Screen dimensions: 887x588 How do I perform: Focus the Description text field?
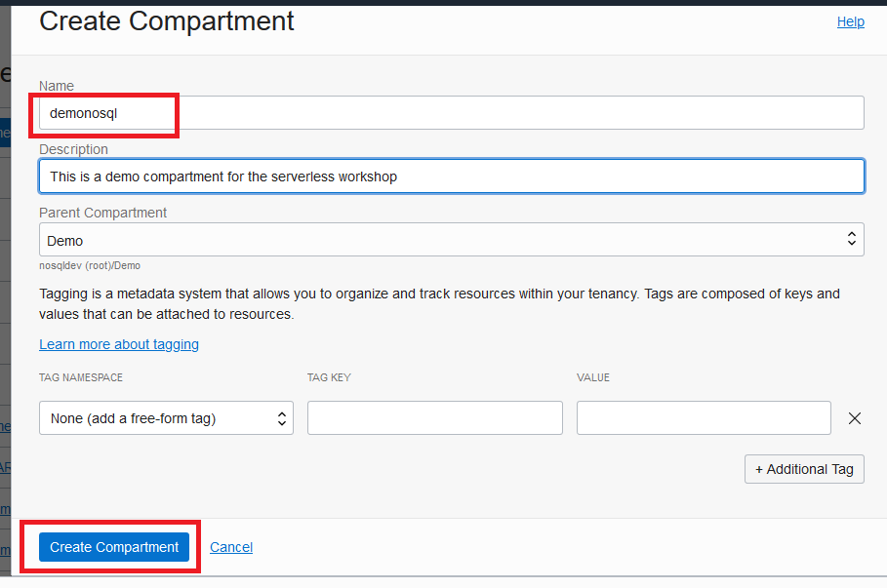tap(451, 176)
